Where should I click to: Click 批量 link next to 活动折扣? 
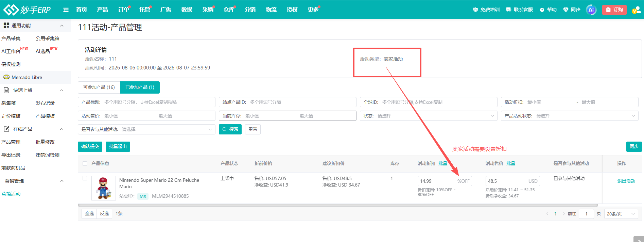pyautogui.click(x=443, y=164)
